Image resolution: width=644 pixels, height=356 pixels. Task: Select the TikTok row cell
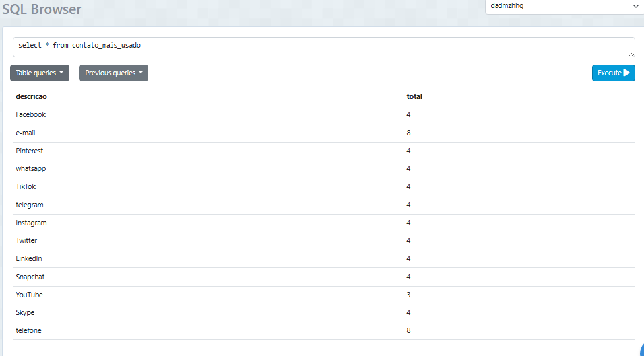[x=26, y=187]
